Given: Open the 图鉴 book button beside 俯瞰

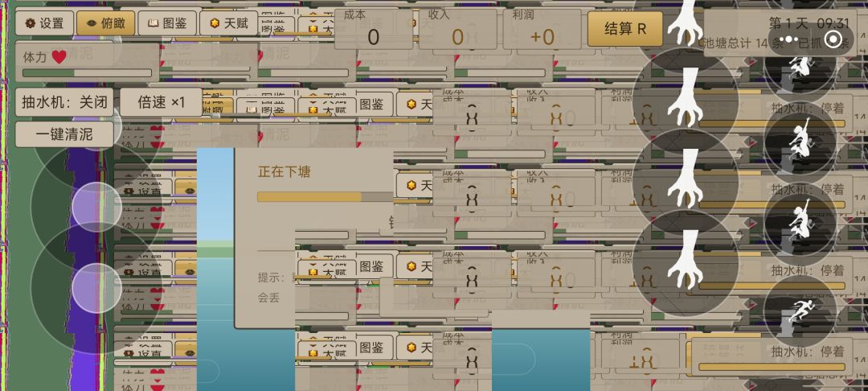Looking at the screenshot, I should [167, 23].
